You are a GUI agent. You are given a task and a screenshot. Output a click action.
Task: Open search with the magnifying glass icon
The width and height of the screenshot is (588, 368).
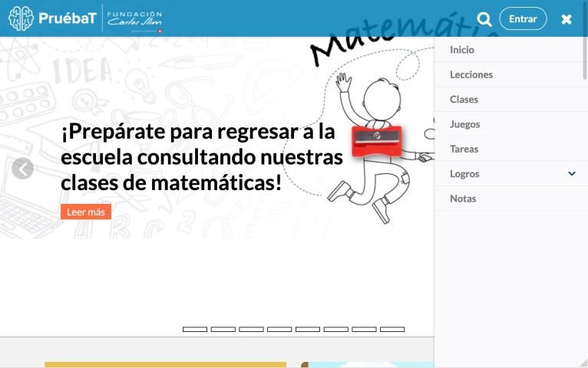point(484,19)
